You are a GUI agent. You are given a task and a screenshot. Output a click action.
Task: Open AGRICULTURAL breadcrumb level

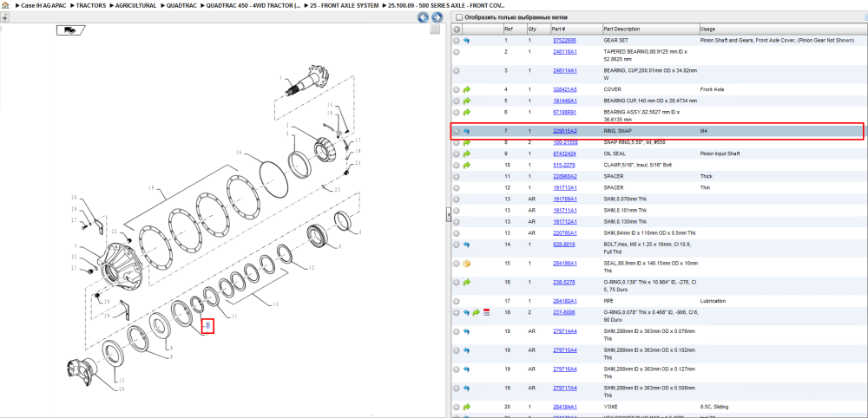tap(135, 5)
